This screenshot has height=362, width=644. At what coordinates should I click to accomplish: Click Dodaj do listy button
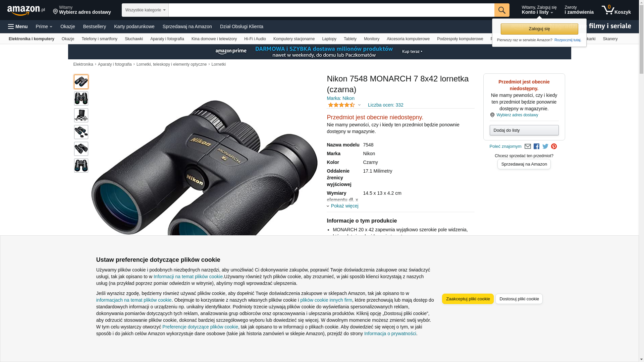click(524, 130)
